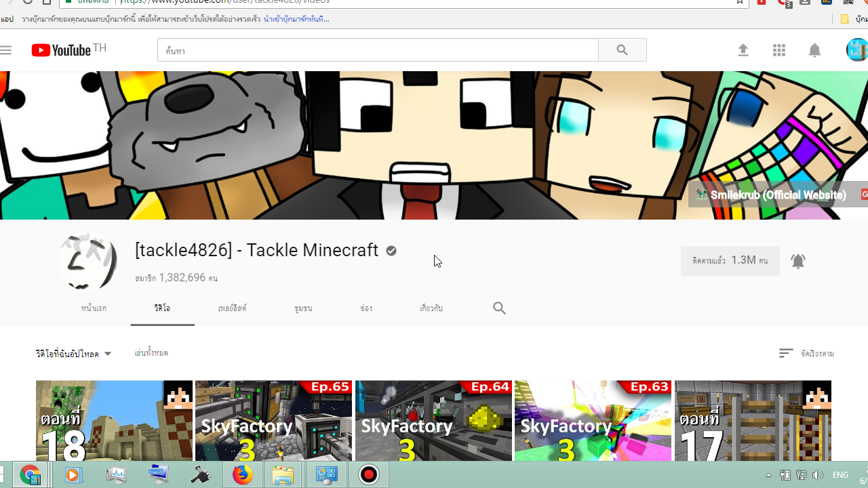Click inside the YouTube search field
868x488 pixels.
[378, 50]
